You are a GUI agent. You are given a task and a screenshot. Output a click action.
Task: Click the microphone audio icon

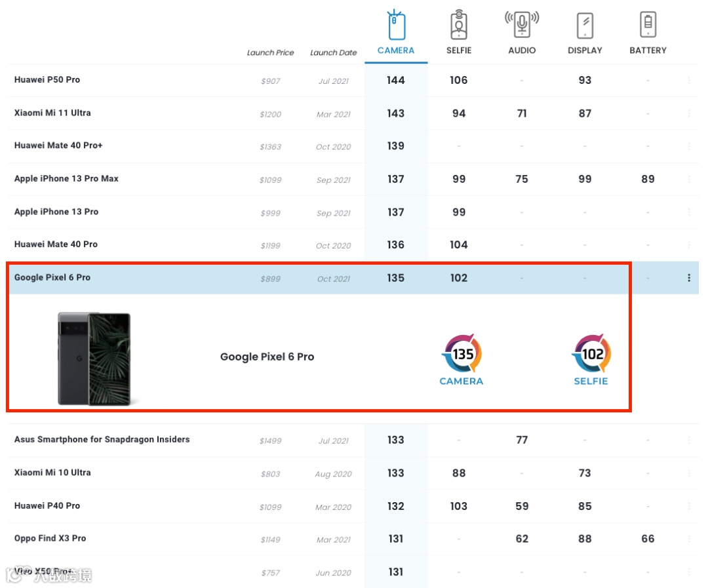(x=522, y=24)
